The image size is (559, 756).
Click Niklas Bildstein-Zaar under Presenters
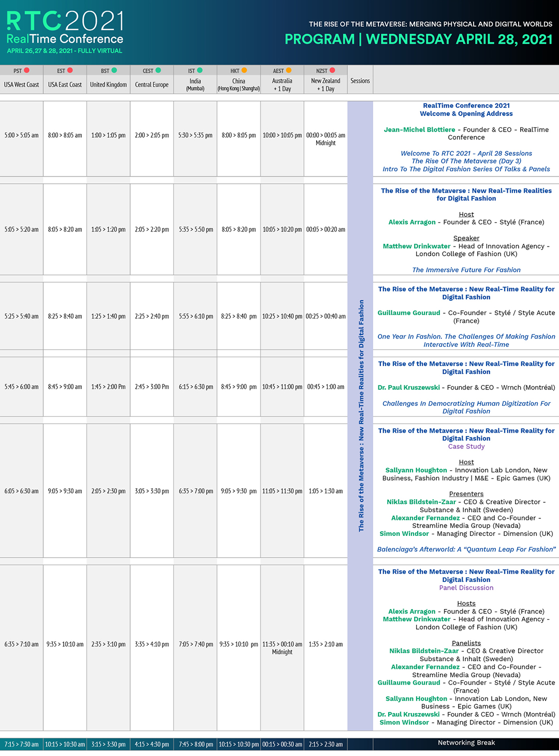click(421, 502)
